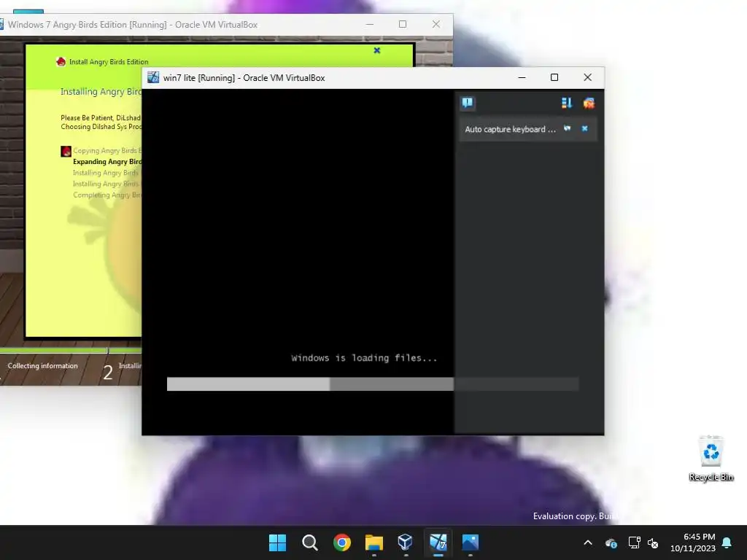Viewport: 747px width, 560px height.
Task: Click the red bird icon beside Copying step
Action: (66, 152)
